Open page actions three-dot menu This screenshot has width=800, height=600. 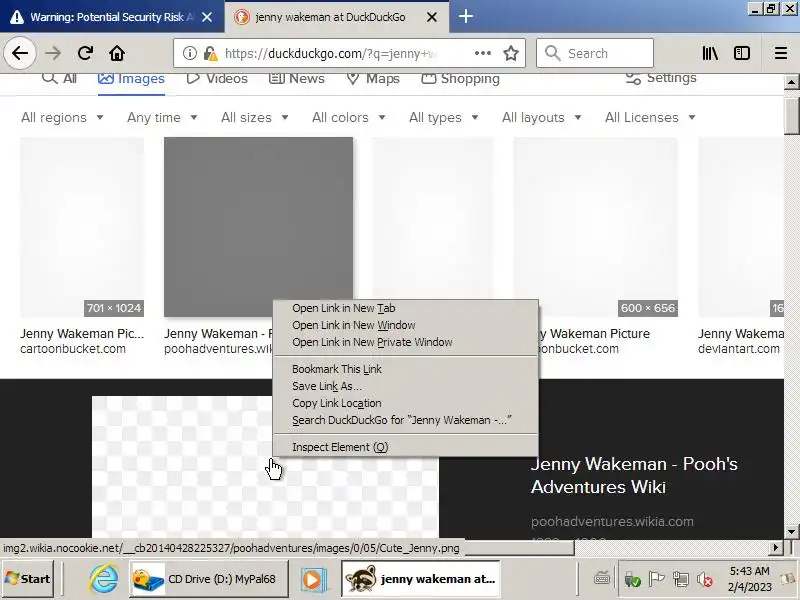click(x=483, y=53)
